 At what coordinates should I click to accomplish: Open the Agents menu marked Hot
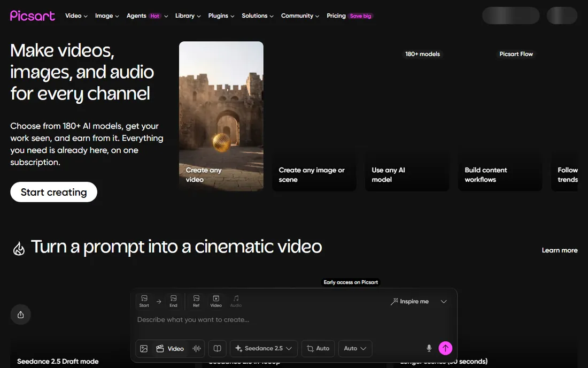[x=147, y=16]
